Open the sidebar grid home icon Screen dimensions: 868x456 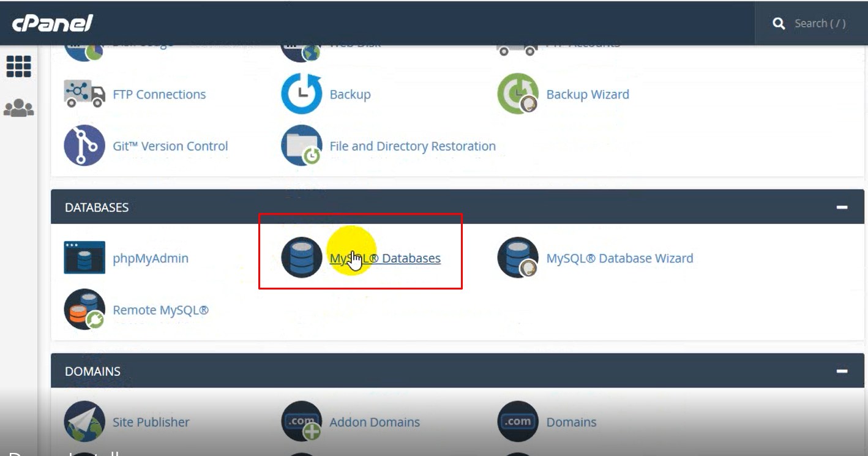pos(18,66)
